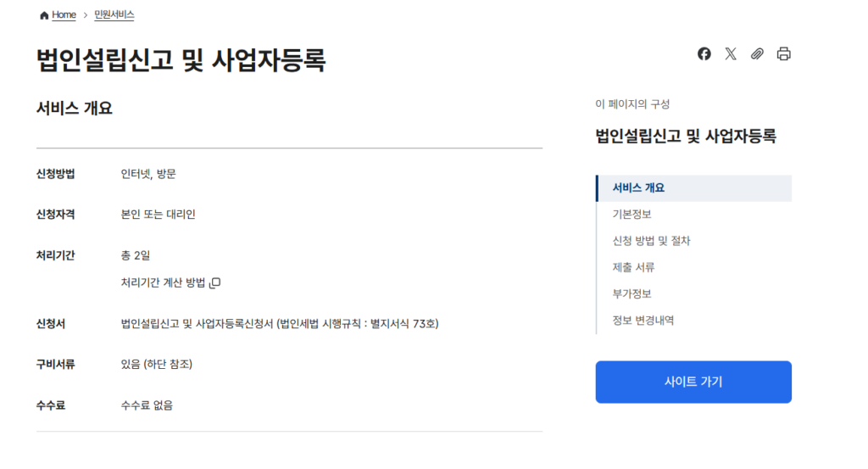Select 서비스 개요 in page navigation
Viewport: 868px width, 469px height.
pos(638,188)
